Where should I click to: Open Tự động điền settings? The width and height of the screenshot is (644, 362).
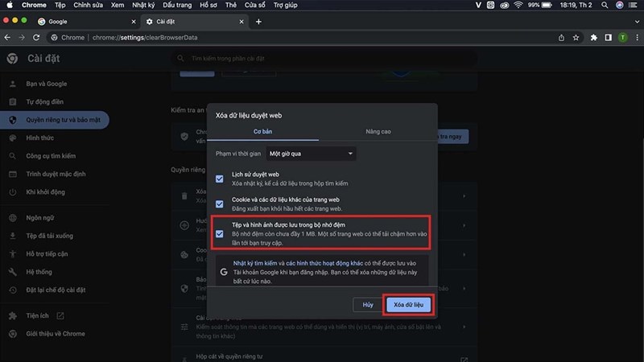click(45, 102)
